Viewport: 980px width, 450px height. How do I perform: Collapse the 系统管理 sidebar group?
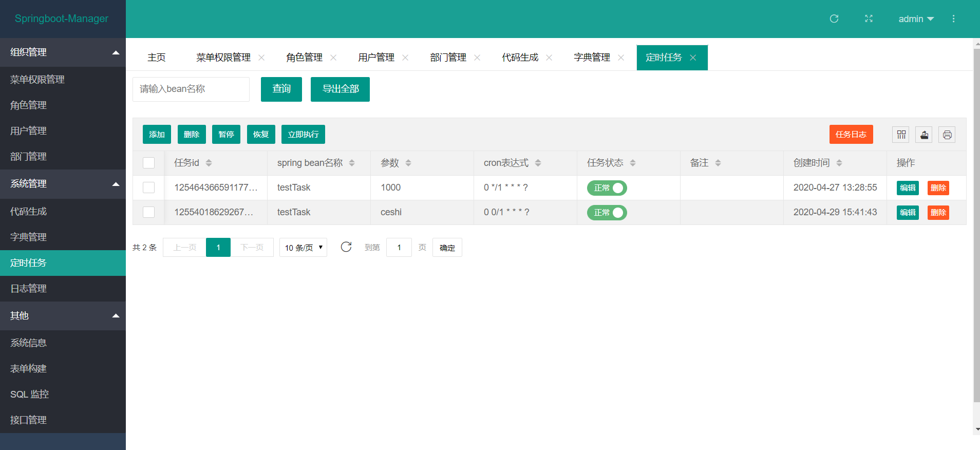(63, 184)
